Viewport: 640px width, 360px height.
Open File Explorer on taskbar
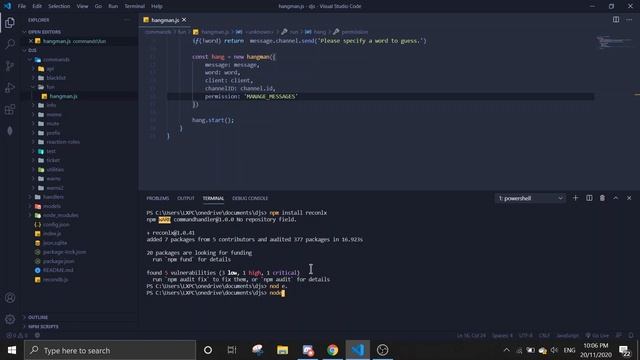click(x=282, y=350)
